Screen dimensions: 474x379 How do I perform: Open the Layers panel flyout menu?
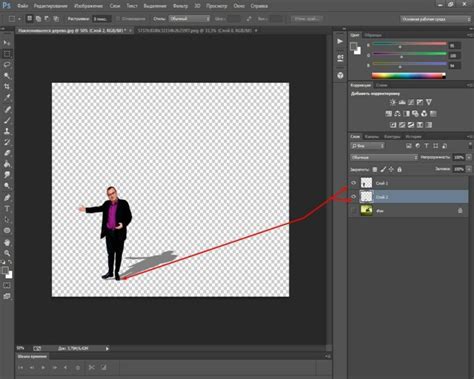tap(470, 137)
